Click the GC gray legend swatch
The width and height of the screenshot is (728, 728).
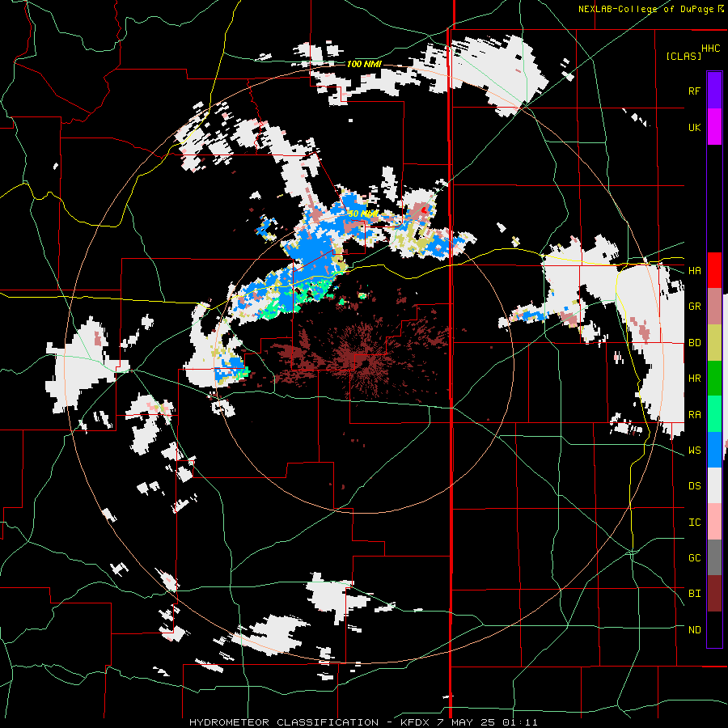(714, 558)
